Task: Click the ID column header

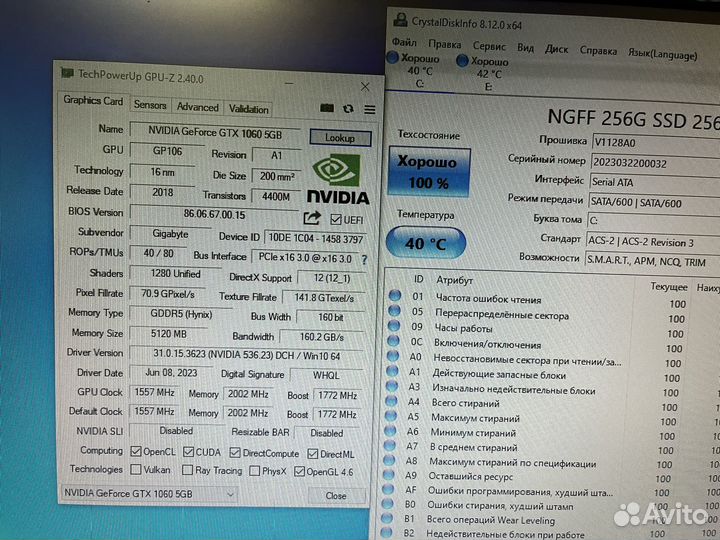Action: tap(418, 279)
